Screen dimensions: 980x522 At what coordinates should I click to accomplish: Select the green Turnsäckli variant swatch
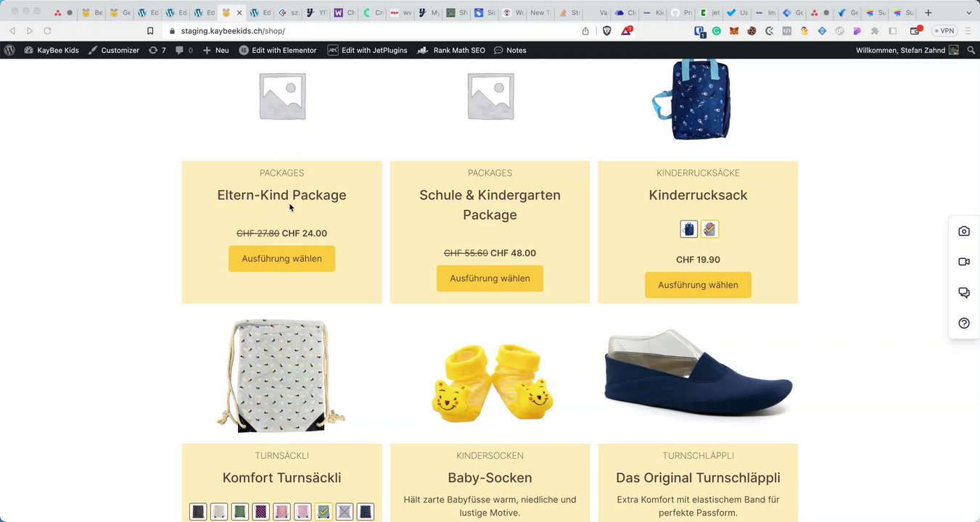[x=240, y=512]
